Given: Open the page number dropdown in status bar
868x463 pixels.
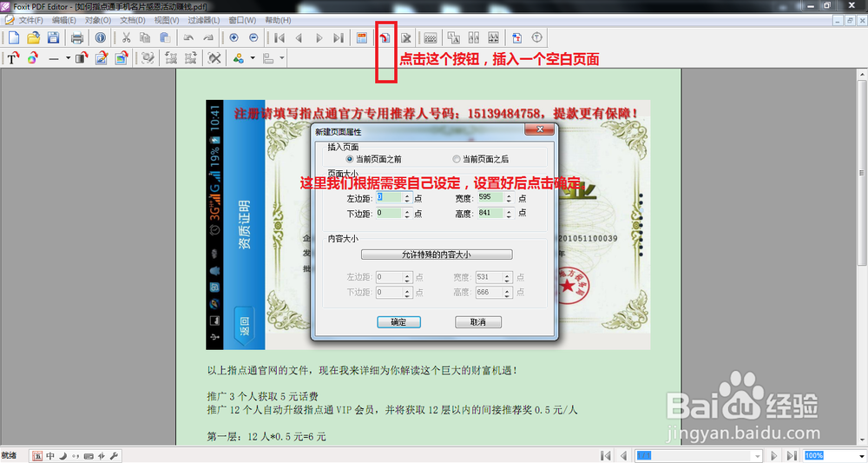Looking at the screenshot, I should click(758, 455).
